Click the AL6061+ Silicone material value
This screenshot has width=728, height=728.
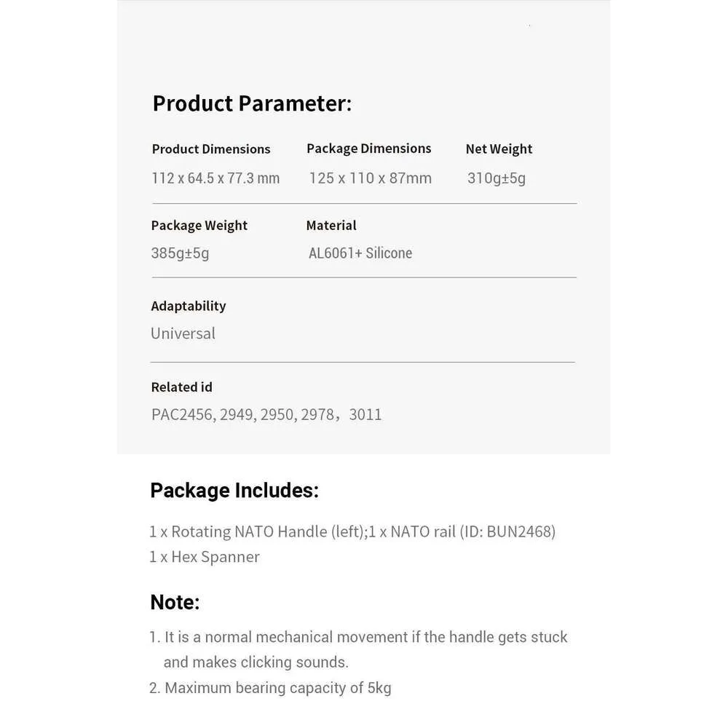coord(360,253)
